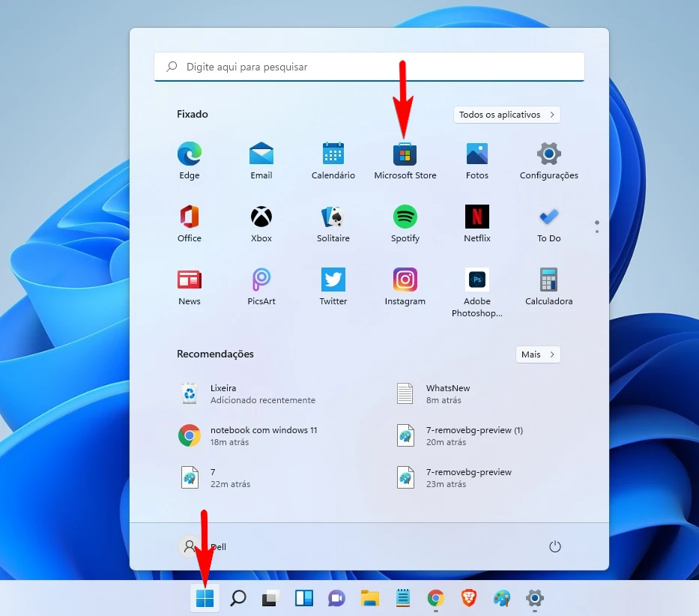Open the Xbox app
The width and height of the screenshot is (699, 616).
(x=261, y=223)
